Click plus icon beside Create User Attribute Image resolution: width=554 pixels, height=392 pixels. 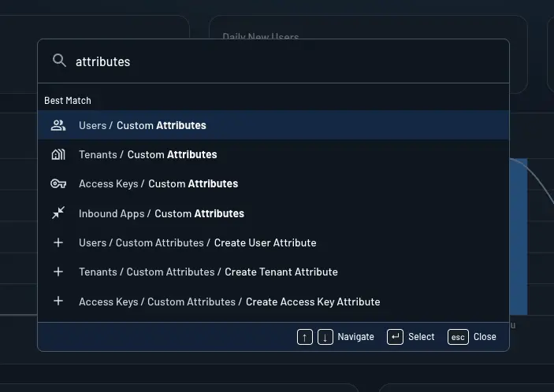(x=58, y=242)
